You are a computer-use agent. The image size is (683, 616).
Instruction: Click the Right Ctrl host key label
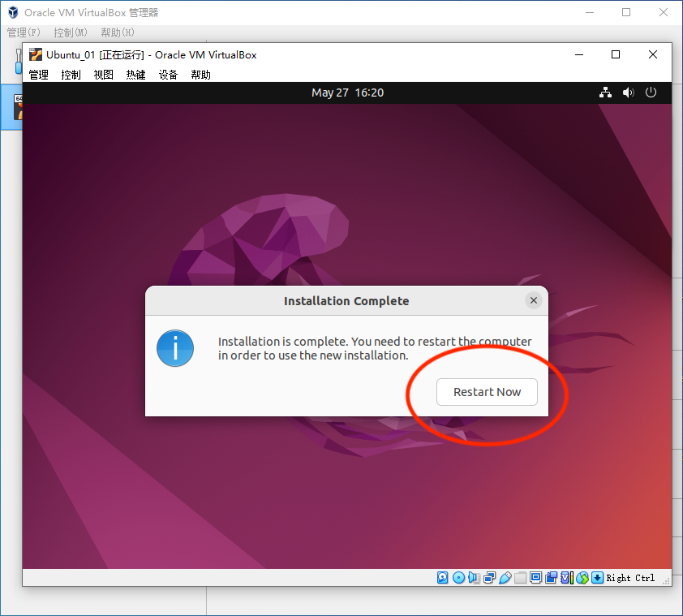[x=630, y=578]
